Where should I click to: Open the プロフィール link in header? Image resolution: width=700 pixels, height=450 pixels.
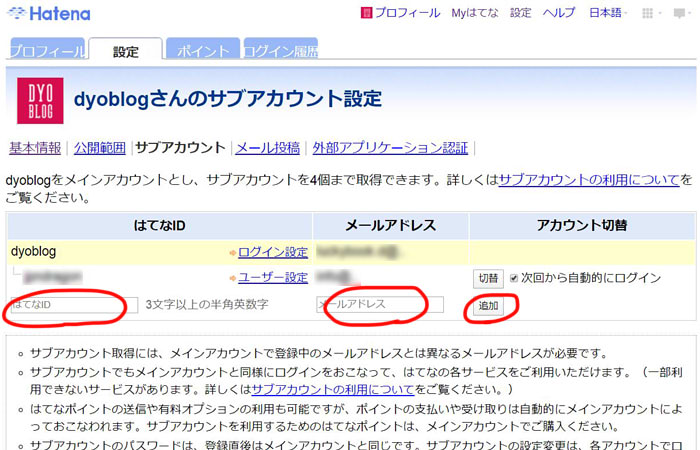click(407, 13)
